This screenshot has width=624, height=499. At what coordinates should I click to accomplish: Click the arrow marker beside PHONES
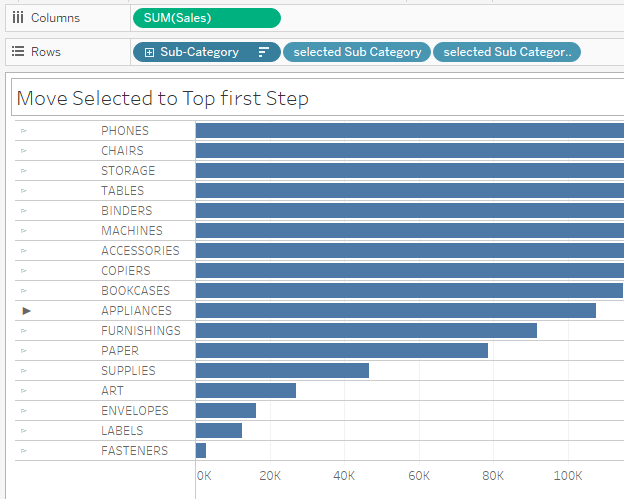(24, 131)
